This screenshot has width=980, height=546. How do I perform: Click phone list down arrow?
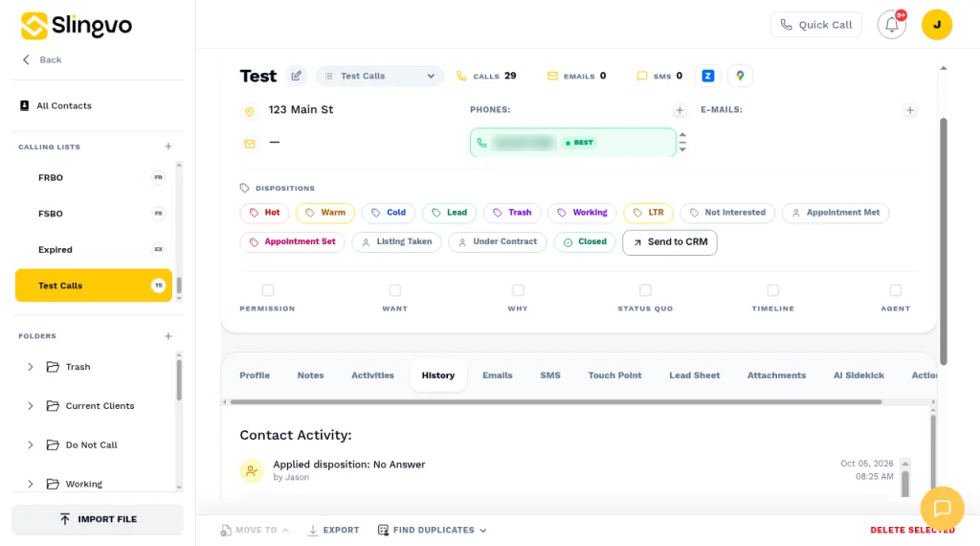click(682, 148)
